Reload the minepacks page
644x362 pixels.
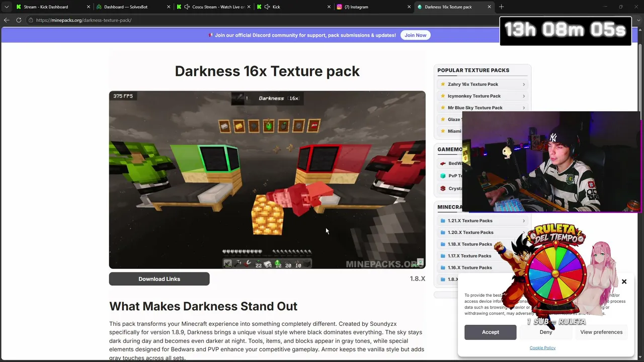[x=19, y=20]
